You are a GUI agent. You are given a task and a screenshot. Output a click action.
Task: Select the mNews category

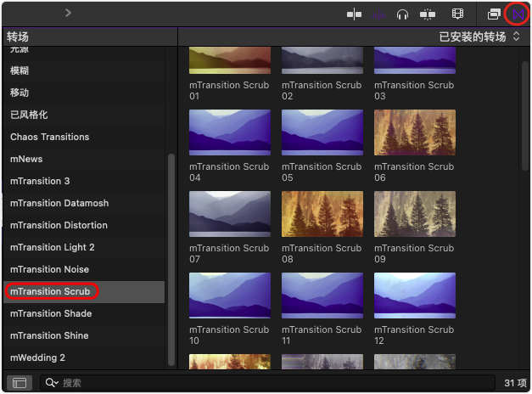tap(84, 159)
